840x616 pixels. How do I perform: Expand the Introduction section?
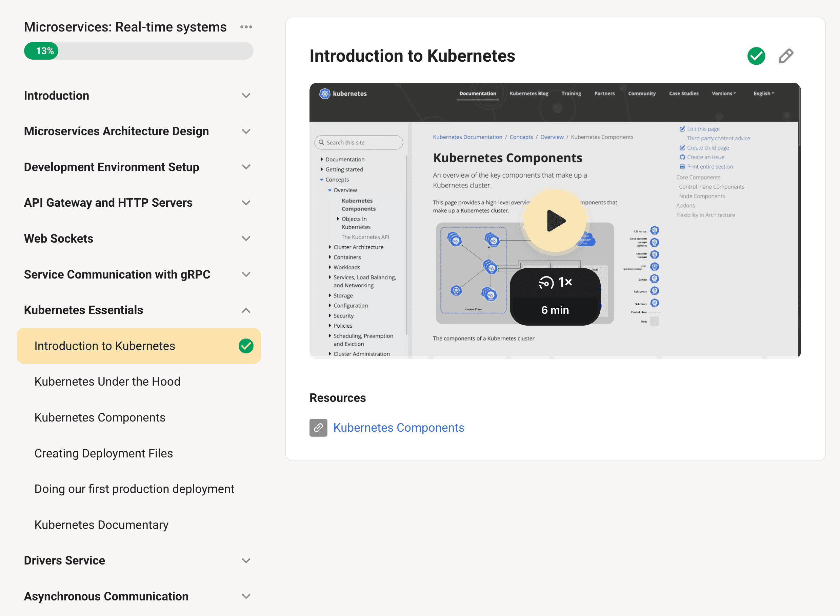246,96
